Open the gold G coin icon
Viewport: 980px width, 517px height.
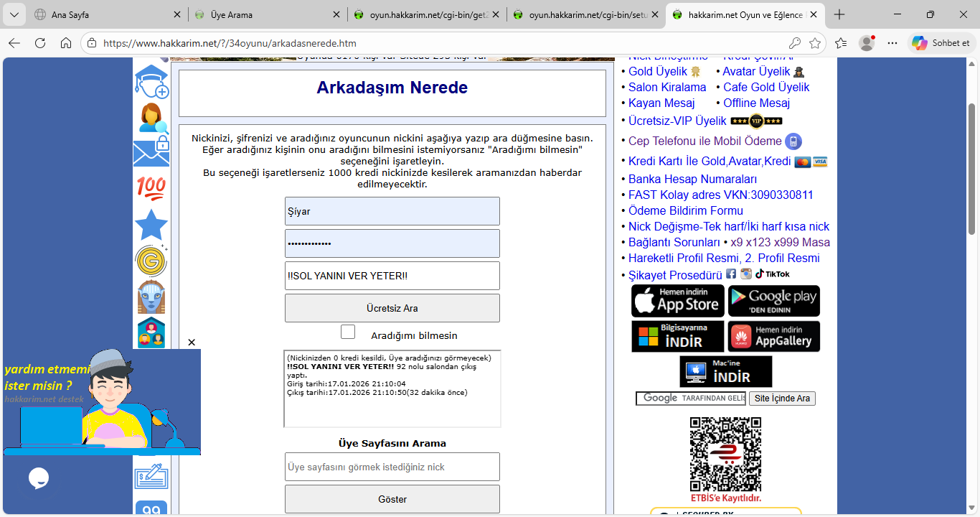(x=151, y=261)
